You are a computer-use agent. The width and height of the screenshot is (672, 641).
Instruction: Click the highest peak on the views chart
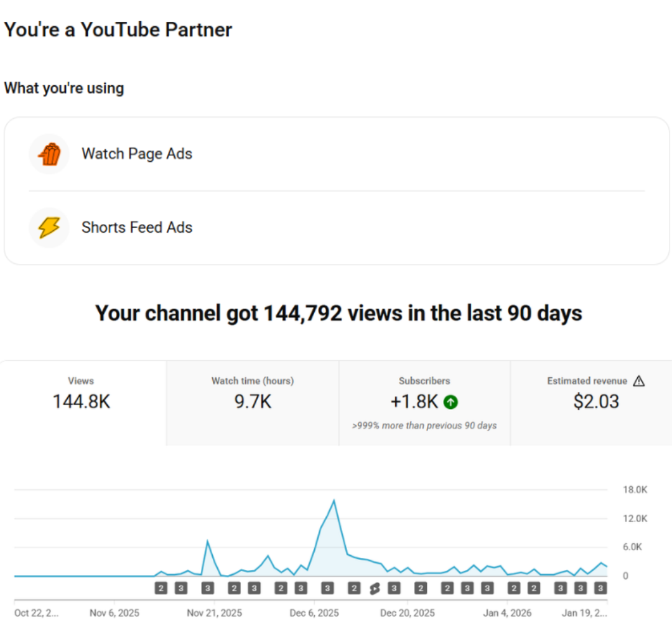334,500
